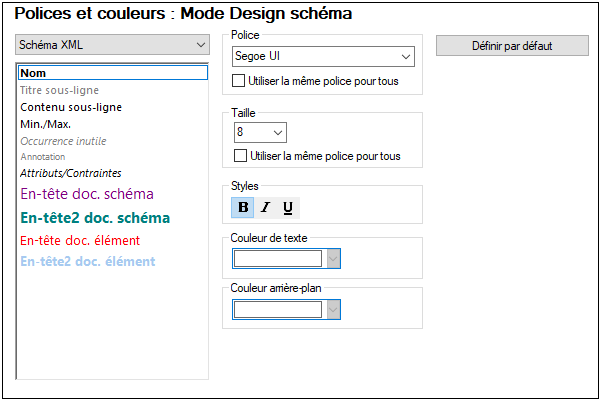This screenshot has height=401, width=601.
Task: Toggle the Bold style button
Action: click(243, 208)
